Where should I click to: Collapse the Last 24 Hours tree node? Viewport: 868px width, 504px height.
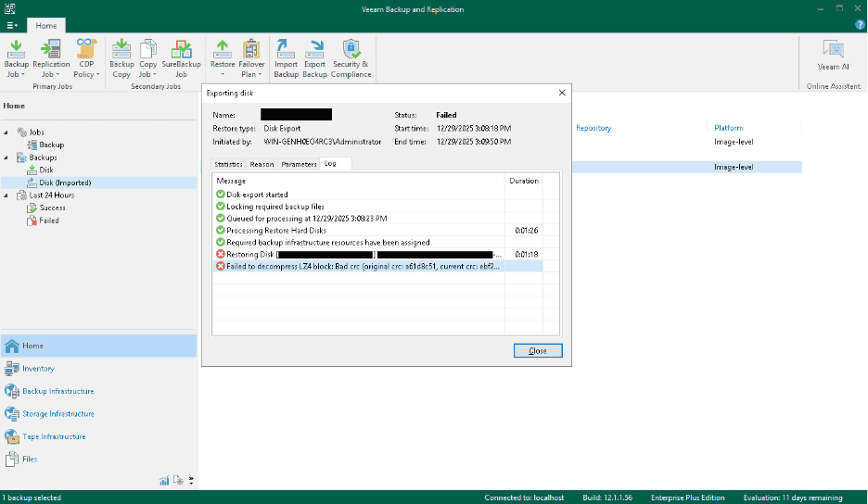point(6,195)
